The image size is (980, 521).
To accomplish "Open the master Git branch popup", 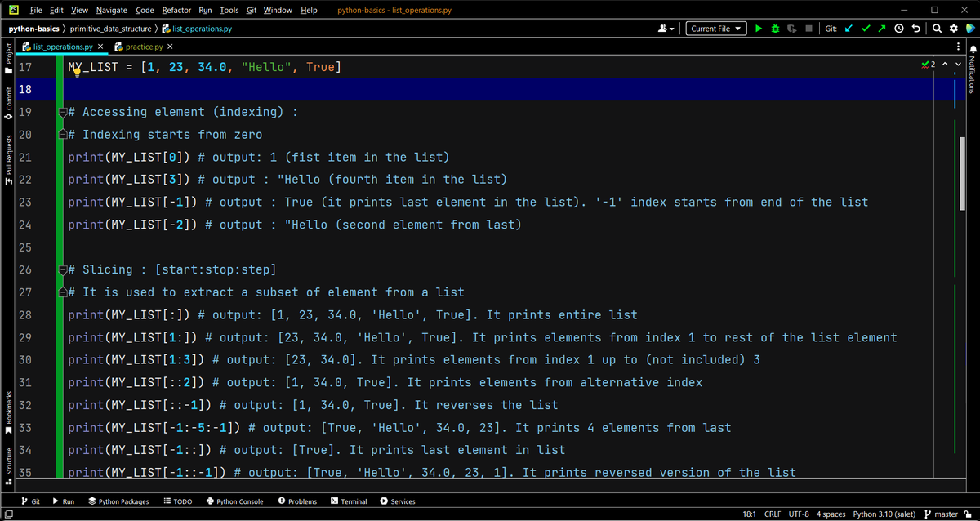I will 939,514.
